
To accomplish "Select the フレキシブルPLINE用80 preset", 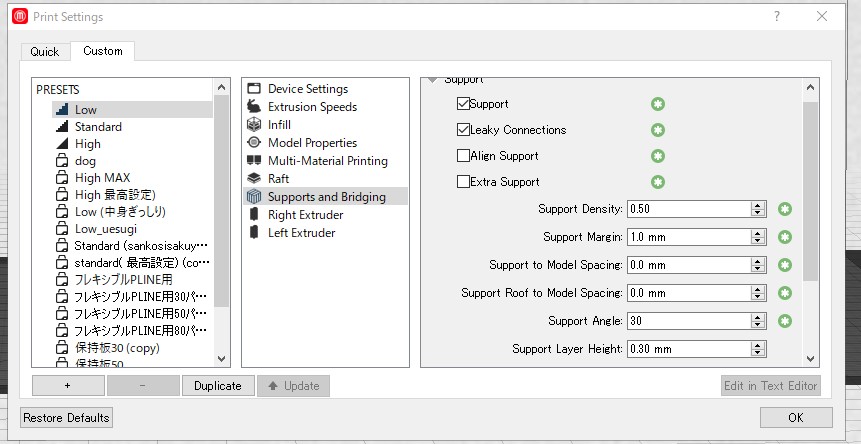I will tap(132, 331).
